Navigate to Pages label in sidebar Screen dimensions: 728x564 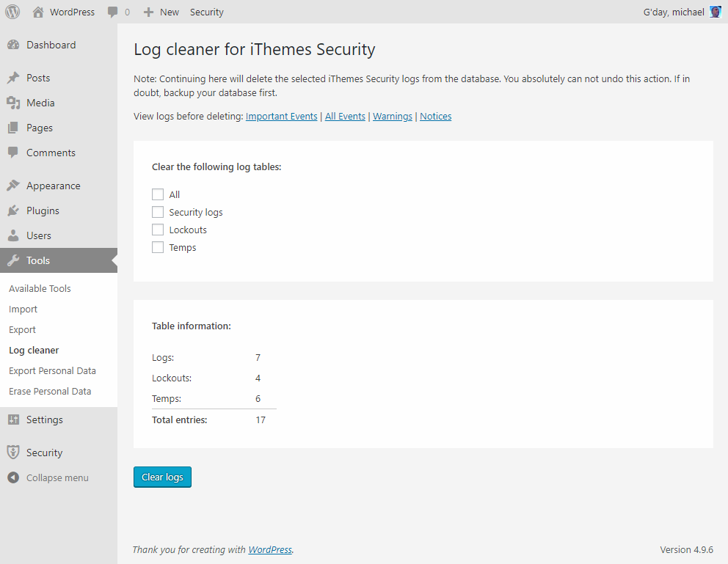point(40,128)
